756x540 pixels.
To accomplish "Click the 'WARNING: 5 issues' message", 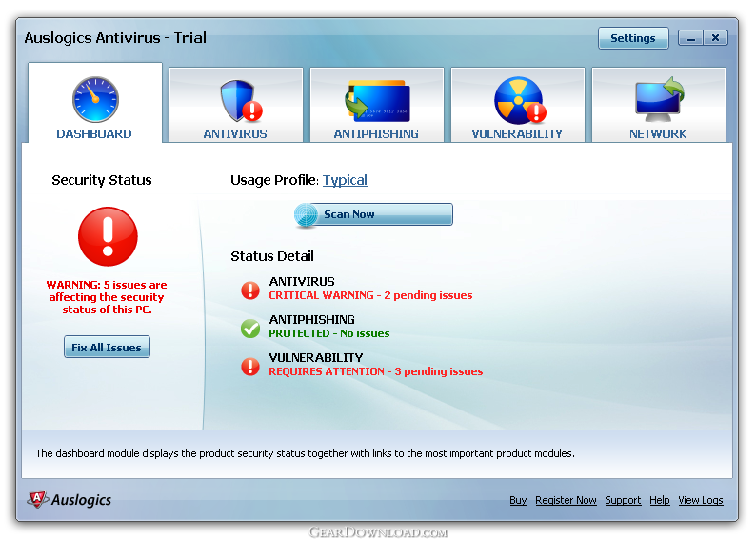I will pos(107,297).
